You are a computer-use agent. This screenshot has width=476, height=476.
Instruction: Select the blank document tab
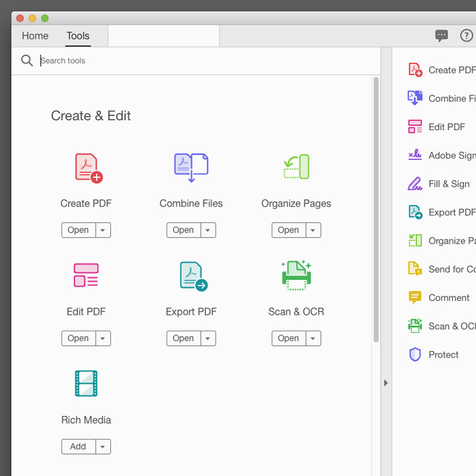pos(164,36)
